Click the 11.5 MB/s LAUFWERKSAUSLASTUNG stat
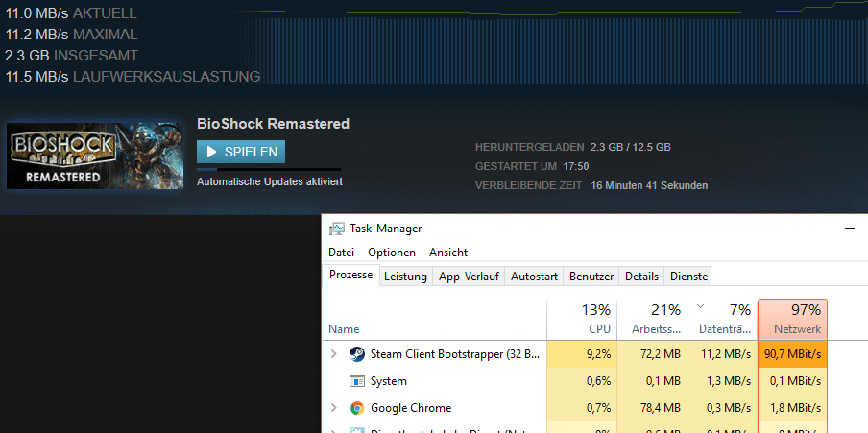This screenshot has width=868, height=433. tap(133, 77)
